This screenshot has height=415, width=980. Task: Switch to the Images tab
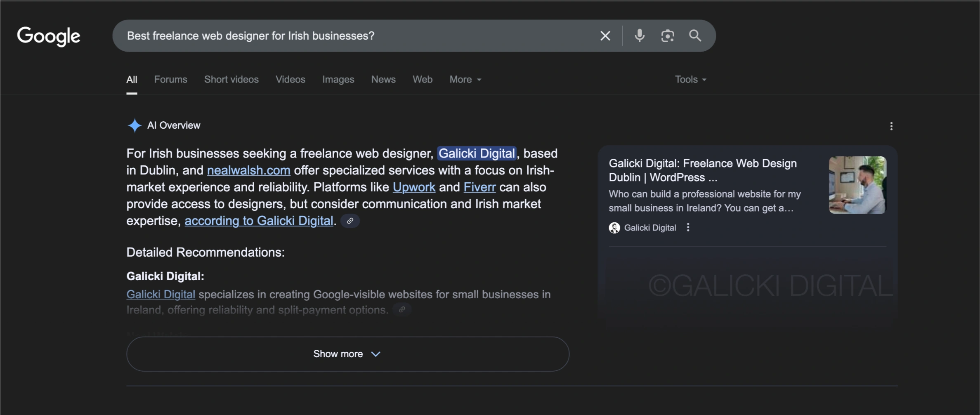338,80
